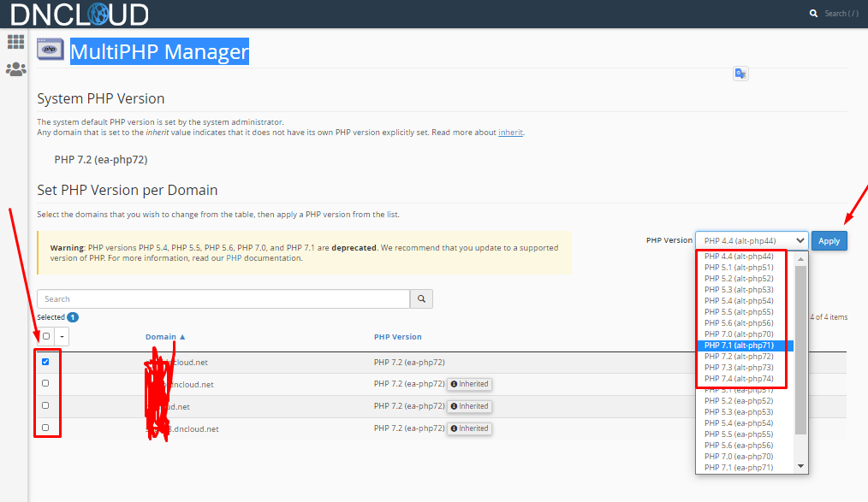868x502 pixels.
Task: Sort table by Domain column
Action: [165, 337]
